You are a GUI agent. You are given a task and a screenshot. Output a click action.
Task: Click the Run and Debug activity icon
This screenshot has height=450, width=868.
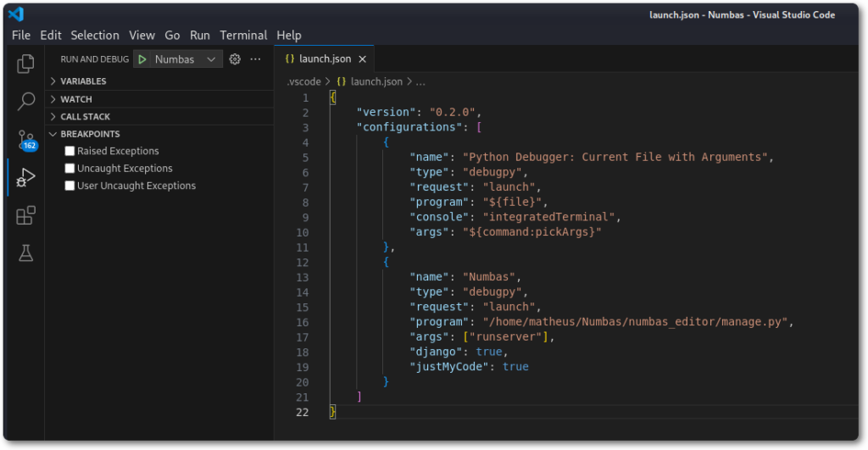(x=26, y=177)
